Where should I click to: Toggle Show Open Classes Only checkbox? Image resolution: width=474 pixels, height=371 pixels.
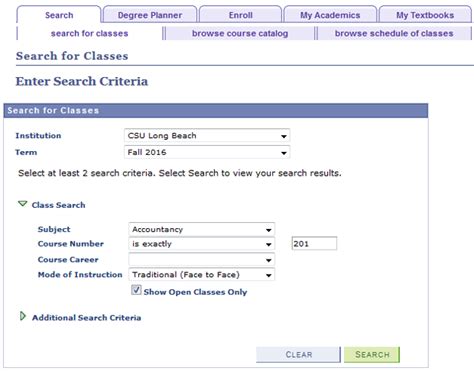136,290
